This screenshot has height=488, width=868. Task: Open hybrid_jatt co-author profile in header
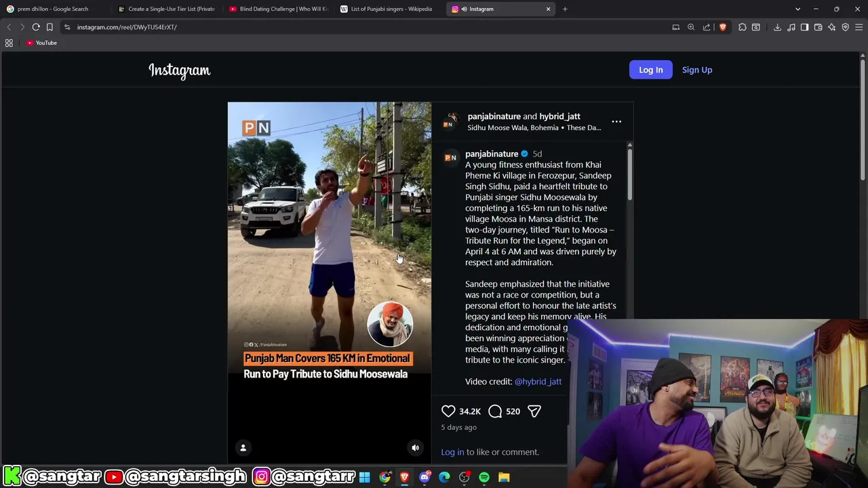pos(559,117)
